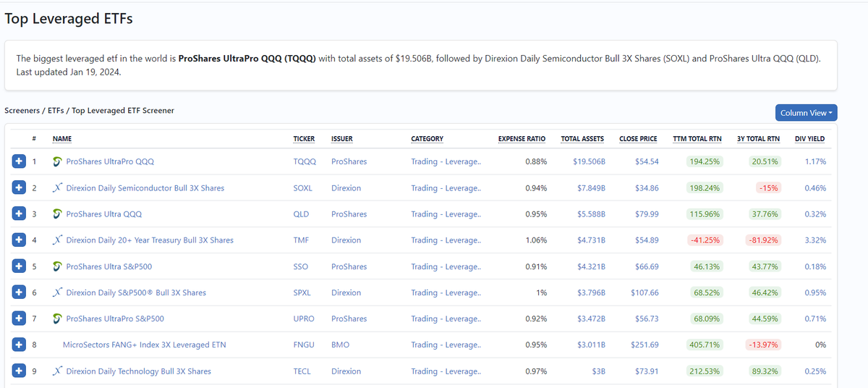Expand row 3 ProShares Ultra QQQ details
This screenshot has height=388, width=868.
pyautogui.click(x=19, y=214)
